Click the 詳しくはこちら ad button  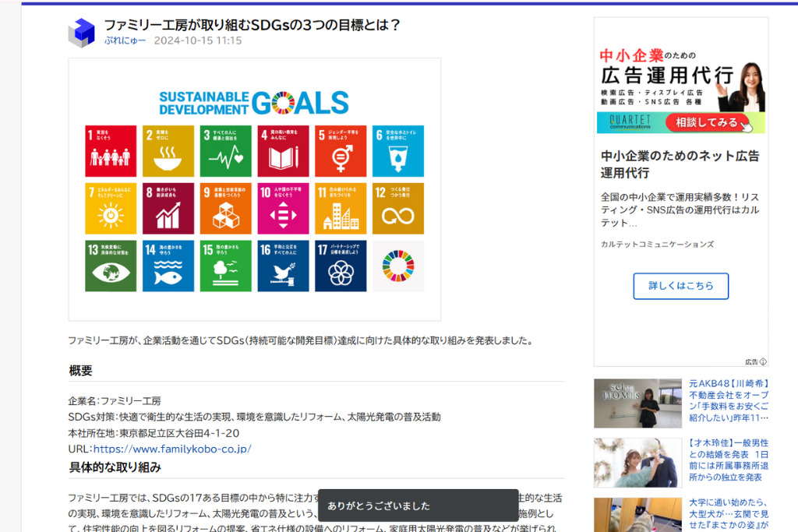tap(680, 286)
